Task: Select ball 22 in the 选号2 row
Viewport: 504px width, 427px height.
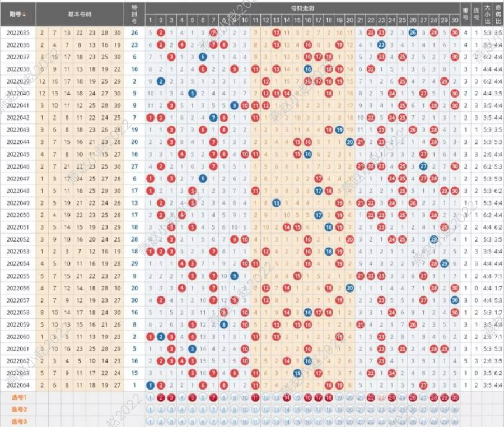Action: click(x=371, y=409)
